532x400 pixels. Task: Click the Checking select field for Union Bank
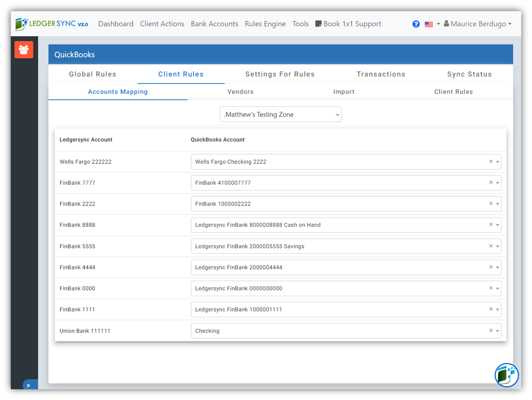[346, 331]
